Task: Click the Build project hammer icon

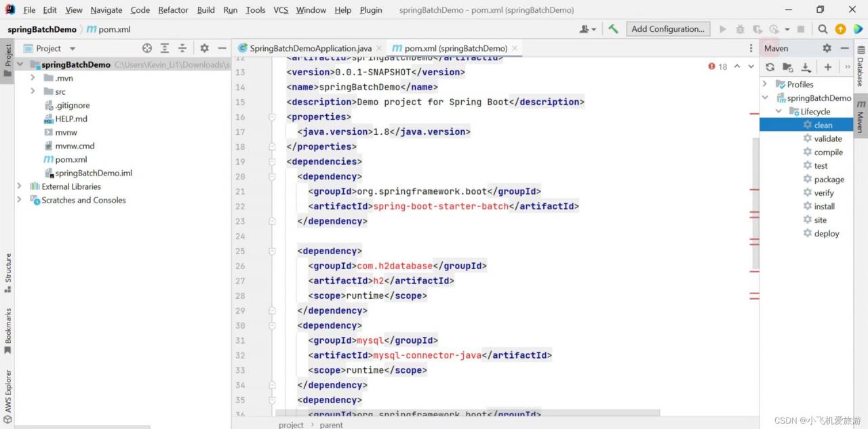Action: coord(613,29)
